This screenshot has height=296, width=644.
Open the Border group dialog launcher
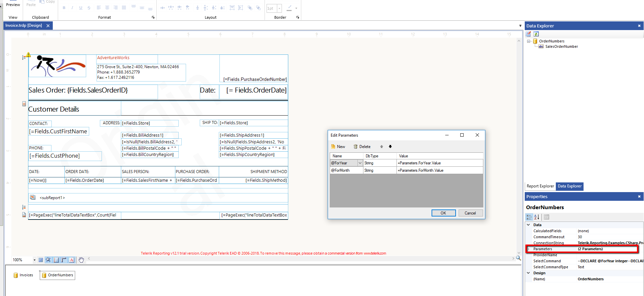pyautogui.click(x=298, y=17)
